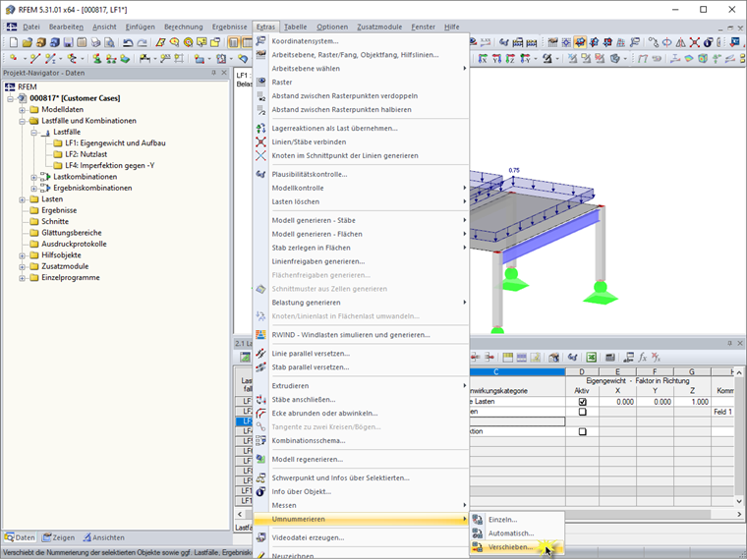Click the isometric colored cube results icon

703,59
